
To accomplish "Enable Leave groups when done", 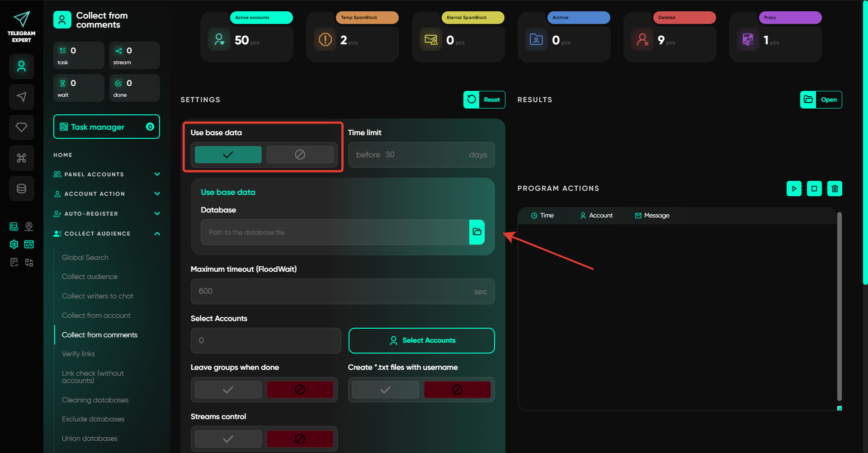I will [x=228, y=390].
